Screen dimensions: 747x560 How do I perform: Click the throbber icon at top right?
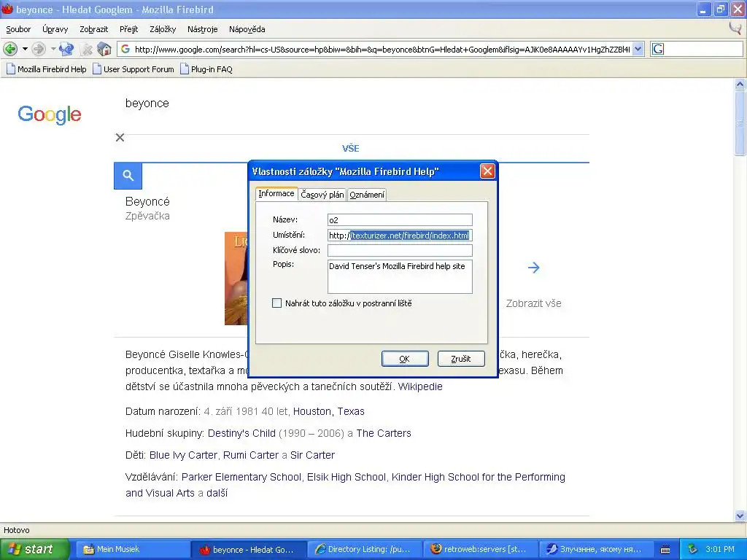pyautogui.click(x=735, y=28)
